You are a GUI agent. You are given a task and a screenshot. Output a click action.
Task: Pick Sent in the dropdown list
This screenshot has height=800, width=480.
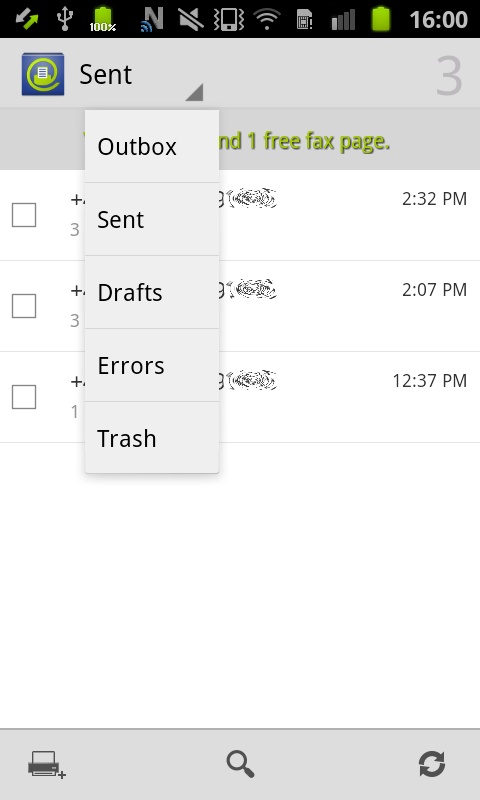point(152,219)
